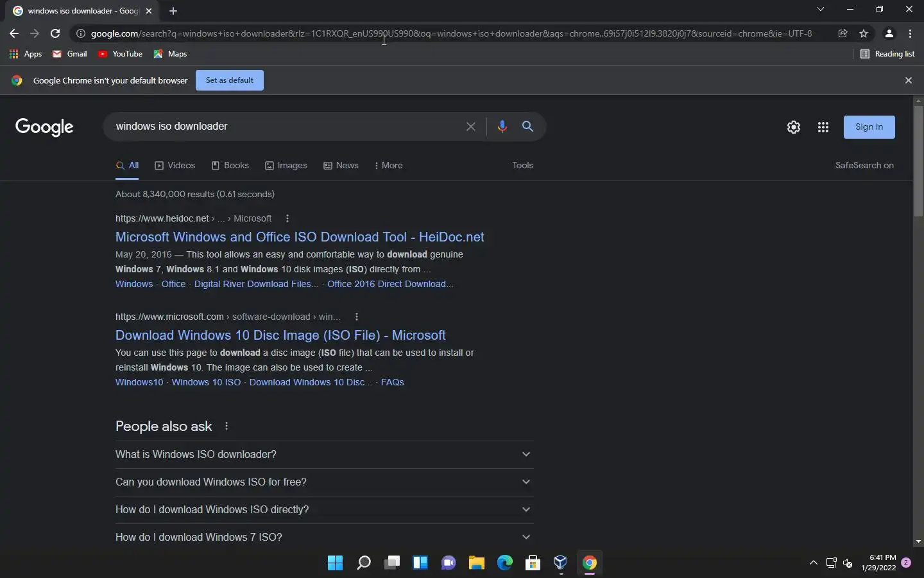Launch Microsoft Edge from taskbar
The width and height of the screenshot is (924, 578).
(504, 563)
